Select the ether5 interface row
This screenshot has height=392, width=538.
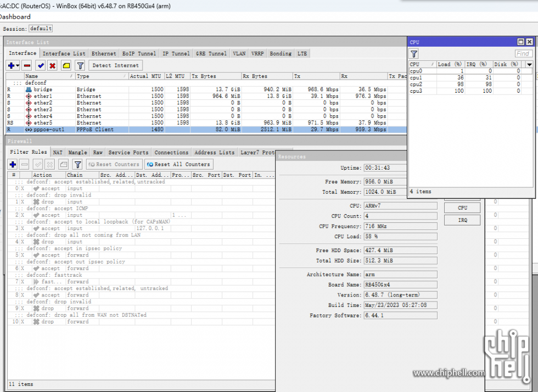pyautogui.click(x=206, y=123)
